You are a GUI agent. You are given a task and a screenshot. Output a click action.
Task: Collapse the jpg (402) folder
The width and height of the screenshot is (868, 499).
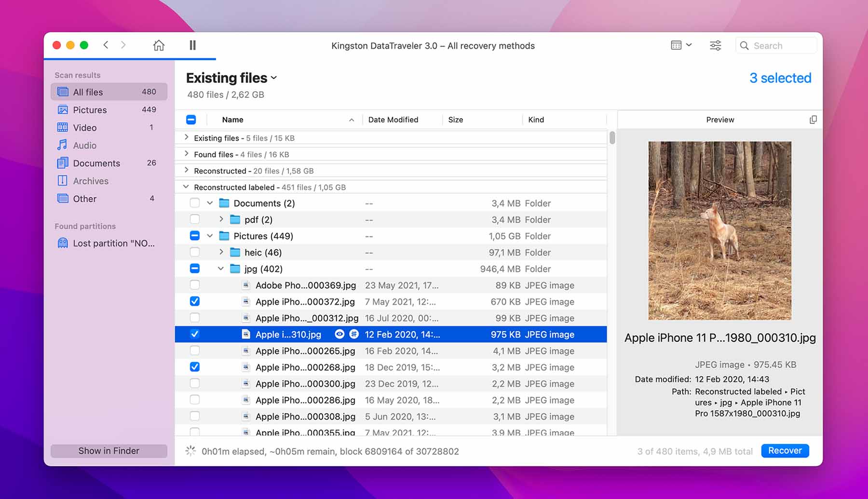click(220, 269)
